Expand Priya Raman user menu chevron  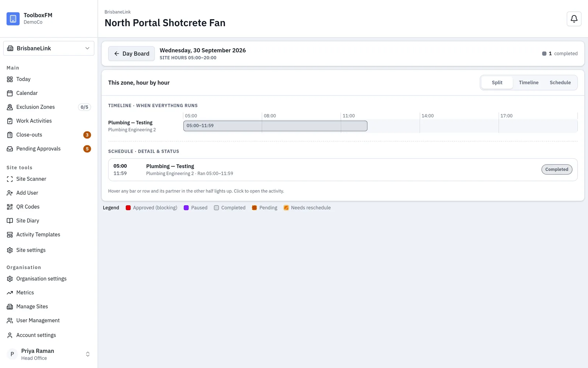88,354
